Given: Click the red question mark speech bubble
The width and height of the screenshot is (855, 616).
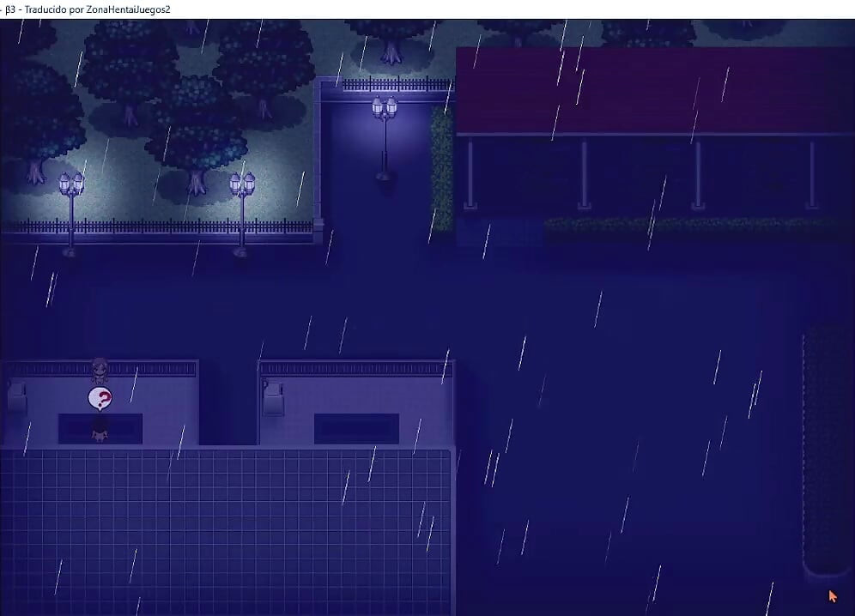Looking at the screenshot, I should click(100, 399).
